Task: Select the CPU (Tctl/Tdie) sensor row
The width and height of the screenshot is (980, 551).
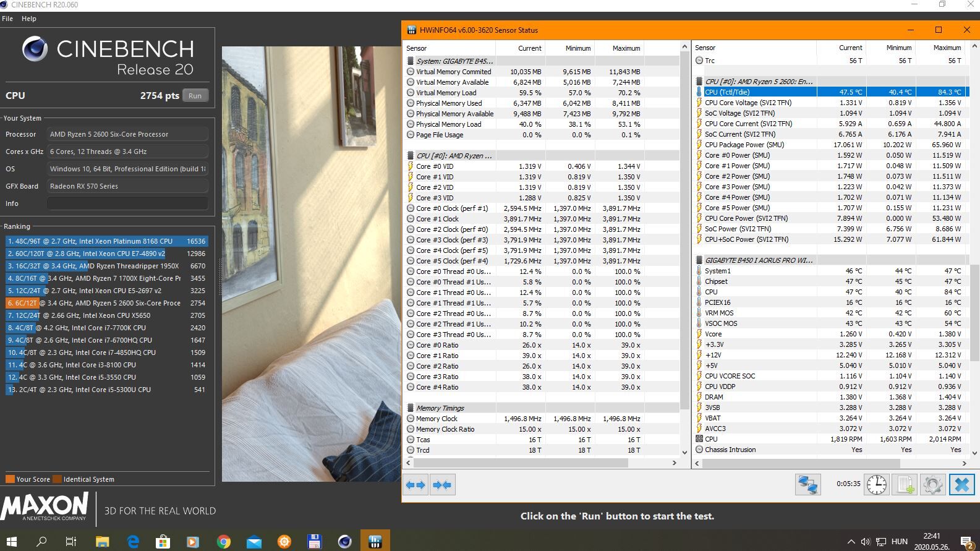Action: [x=831, y=92]
